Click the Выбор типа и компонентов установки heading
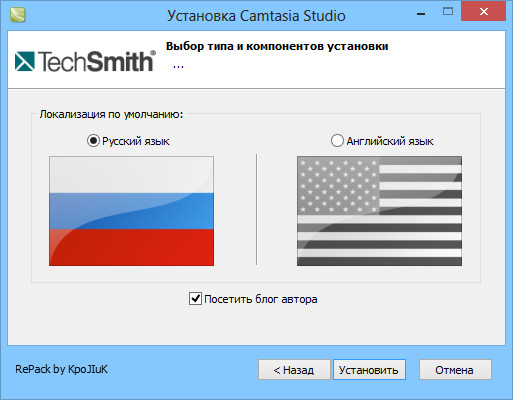 tap(277, 46)
